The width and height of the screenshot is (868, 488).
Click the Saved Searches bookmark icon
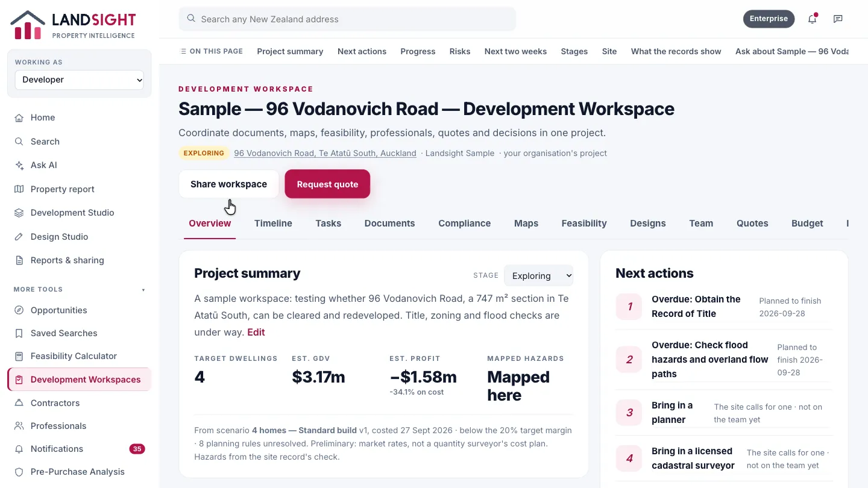tap(19, 333)
